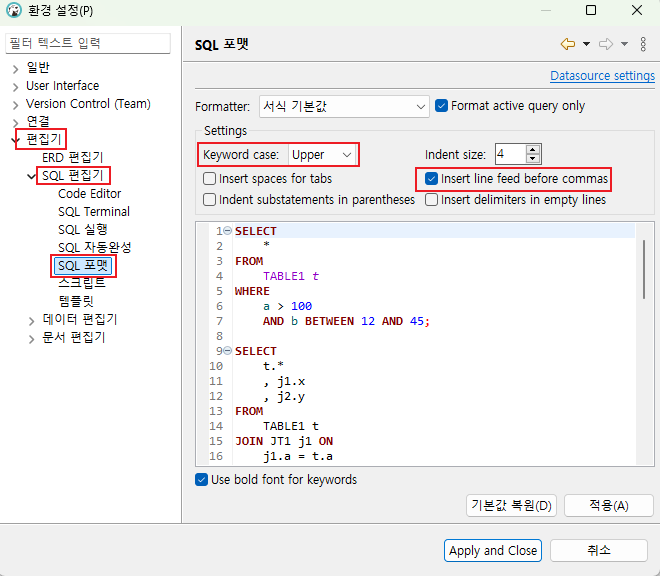Open the 스크립트 preferences page

(82, 283)
